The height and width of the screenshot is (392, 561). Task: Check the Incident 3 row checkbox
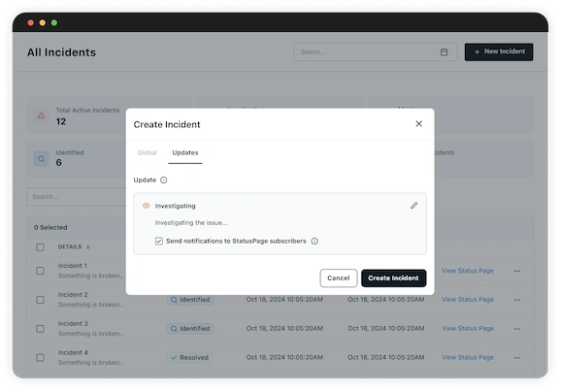tap(40, 329)
